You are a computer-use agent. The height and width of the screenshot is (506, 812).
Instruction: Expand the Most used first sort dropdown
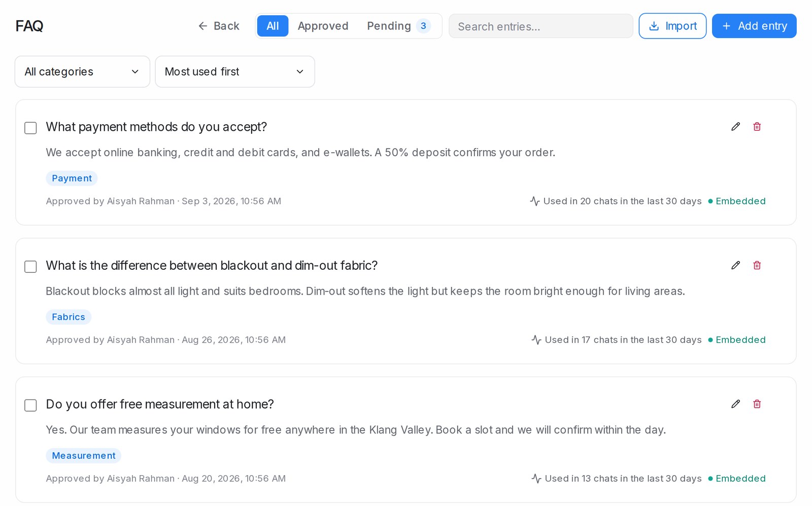click(235, 71)
